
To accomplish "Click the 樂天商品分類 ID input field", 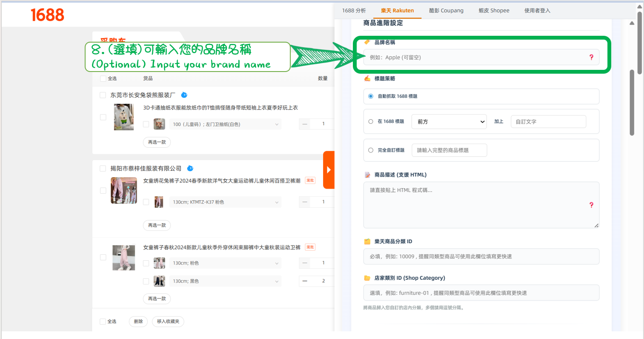I will pyautogui.click(x=481, y=257).
